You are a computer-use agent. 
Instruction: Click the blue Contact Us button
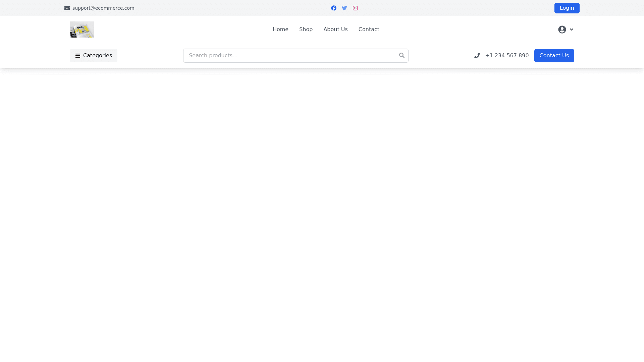[554, 56]
